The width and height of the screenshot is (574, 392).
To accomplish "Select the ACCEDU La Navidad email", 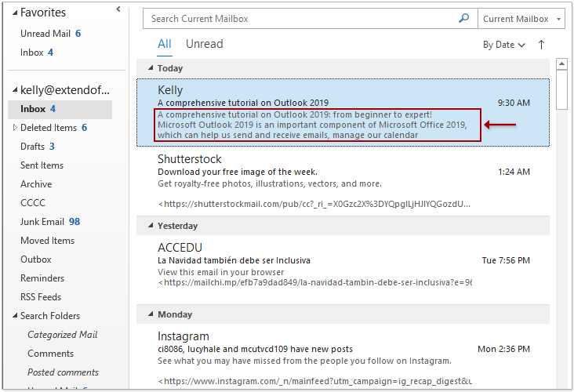I will pos(343,270).
